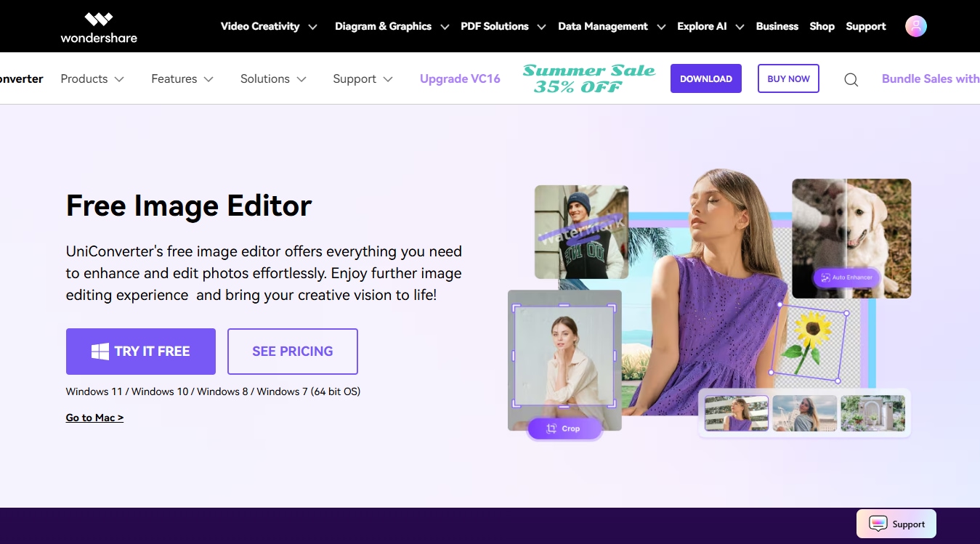Click the TRY IT FREE button
Viewport: 980px width, 544px height.
(141, 352)
